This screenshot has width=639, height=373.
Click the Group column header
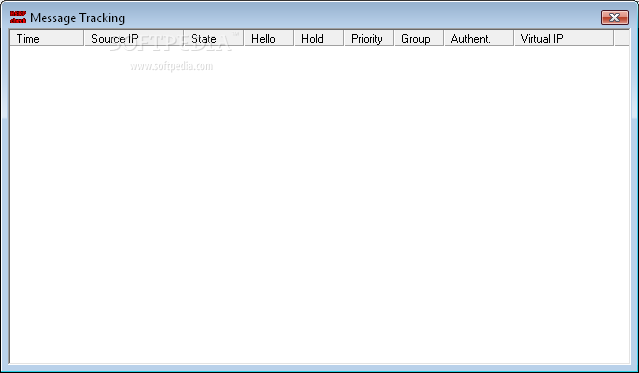[419, 38]
